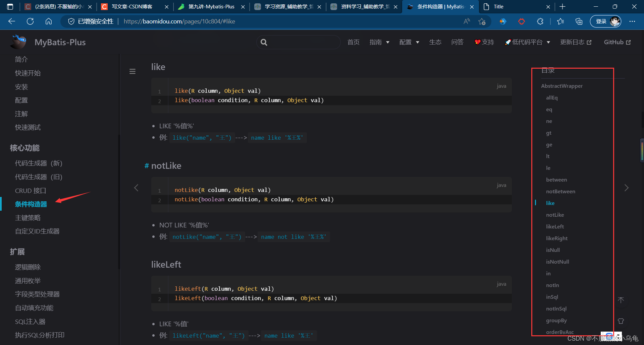
Task: Switch to the 第九讲-Mybatis-Plus tab
Action: coord(211,7)
